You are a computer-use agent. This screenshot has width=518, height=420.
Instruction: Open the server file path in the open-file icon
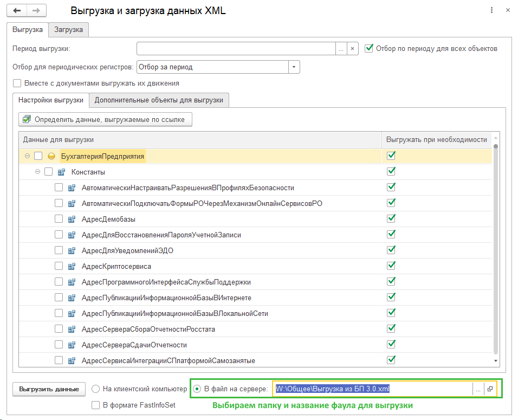pos(490,389)
